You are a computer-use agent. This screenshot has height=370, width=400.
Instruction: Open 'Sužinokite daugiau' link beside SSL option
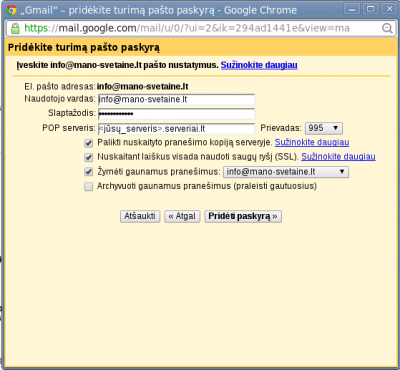pos(338,157)
